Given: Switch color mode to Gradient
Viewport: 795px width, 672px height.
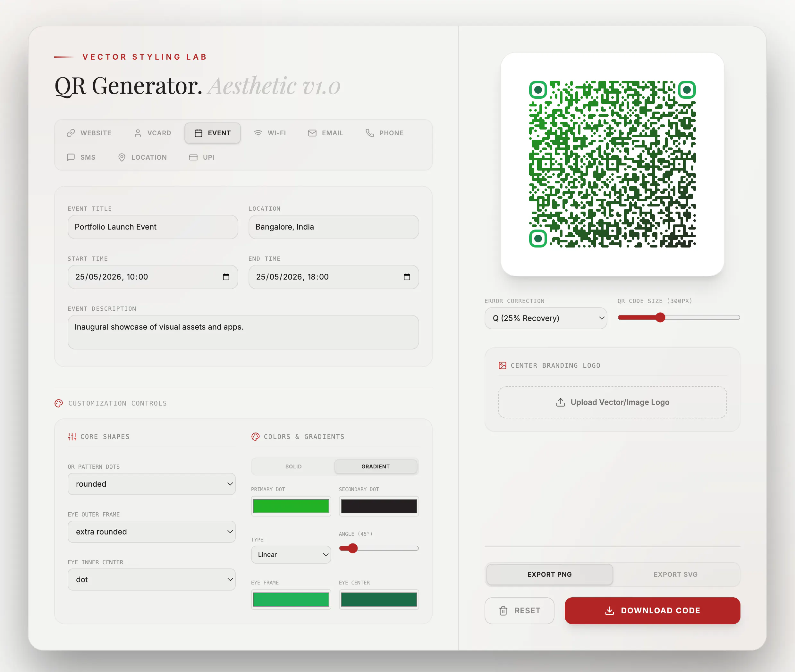Looking at the screenshot, I should coord(376,467).
